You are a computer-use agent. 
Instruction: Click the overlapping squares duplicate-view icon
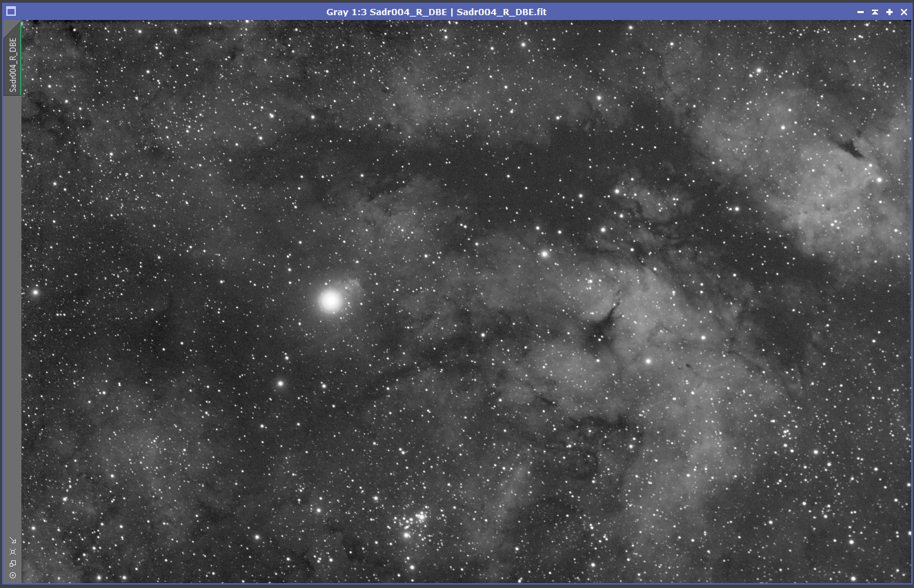(x=12, y=564)
